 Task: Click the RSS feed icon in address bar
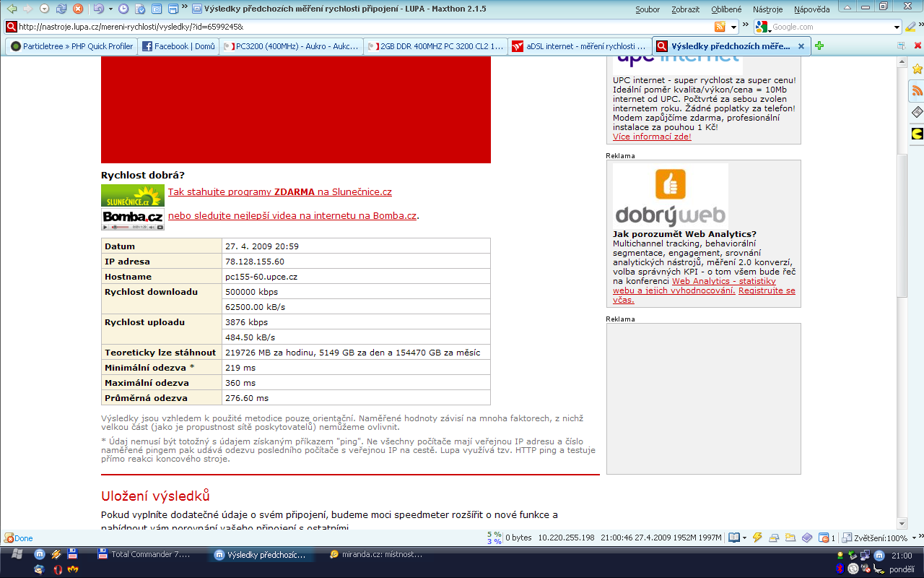click(720, 27)
